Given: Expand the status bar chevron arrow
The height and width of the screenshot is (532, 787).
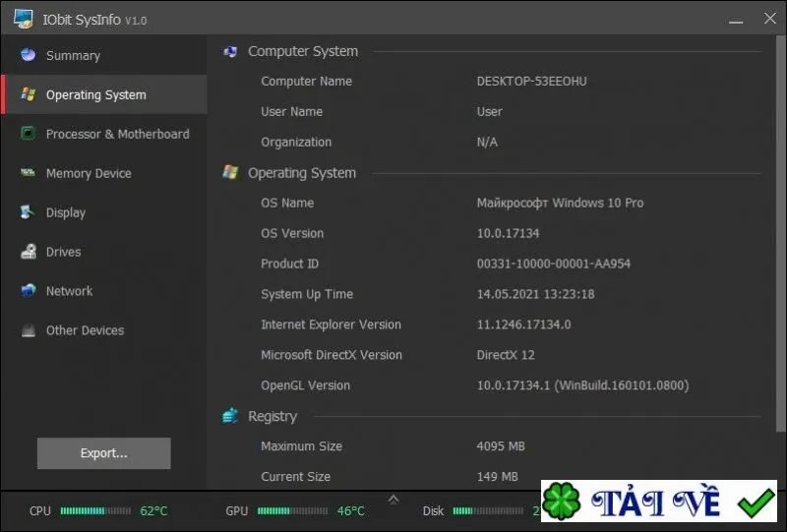Looking at the screenshot, I should tap(393, 499).
